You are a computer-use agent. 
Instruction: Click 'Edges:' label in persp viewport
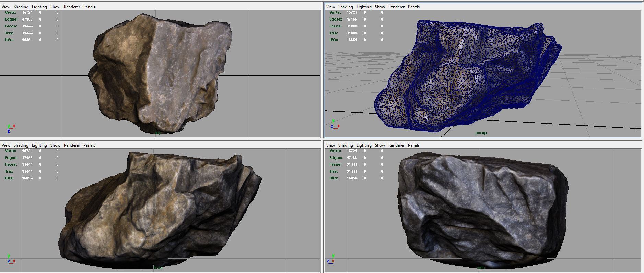tap(336, 19)
